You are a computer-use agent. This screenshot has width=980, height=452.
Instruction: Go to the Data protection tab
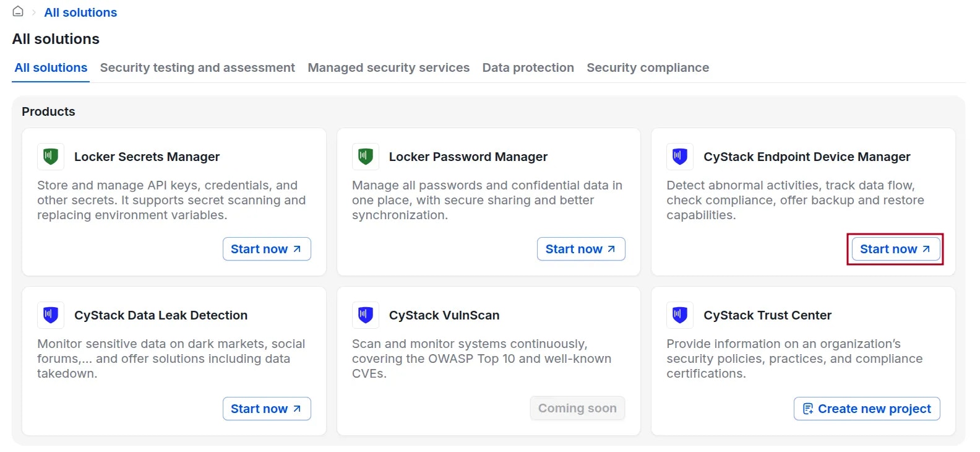[528, 67]
